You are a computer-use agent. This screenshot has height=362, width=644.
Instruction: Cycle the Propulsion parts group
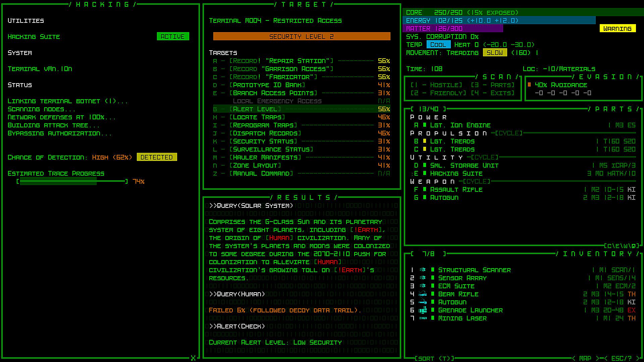coord(508,133)
